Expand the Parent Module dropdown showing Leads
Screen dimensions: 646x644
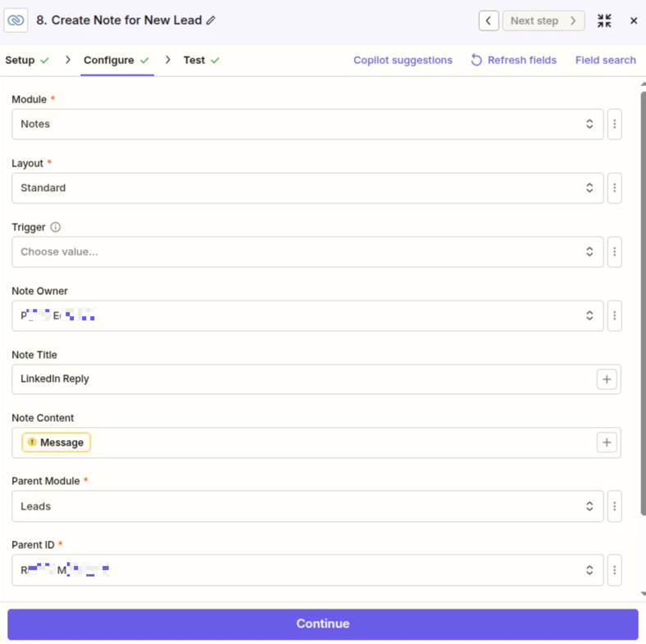point(307,506)
